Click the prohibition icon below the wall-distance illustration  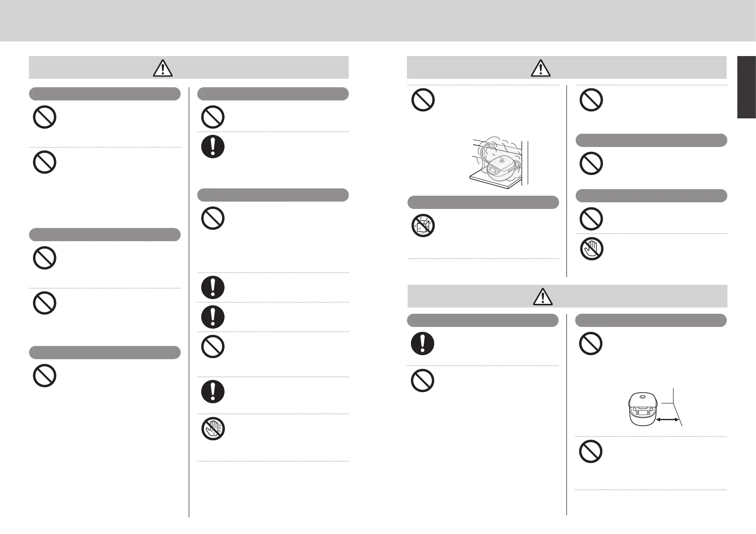tap(590, 452)
